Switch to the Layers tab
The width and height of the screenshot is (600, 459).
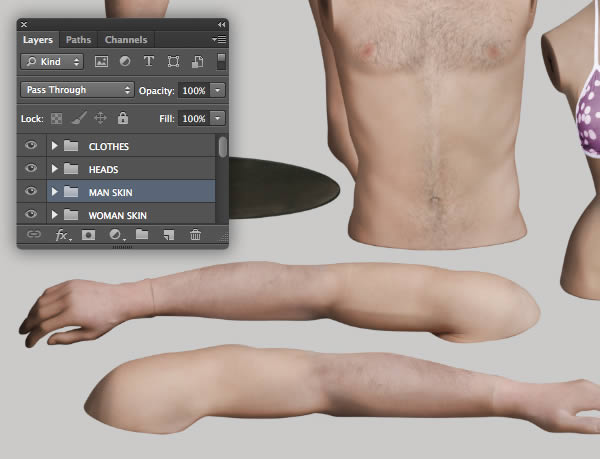38,40
